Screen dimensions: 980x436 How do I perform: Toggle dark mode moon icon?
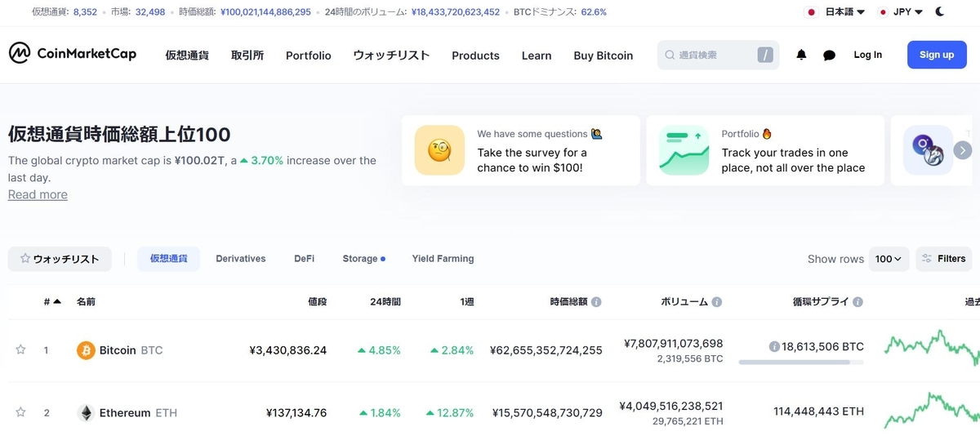coord(940,12)
